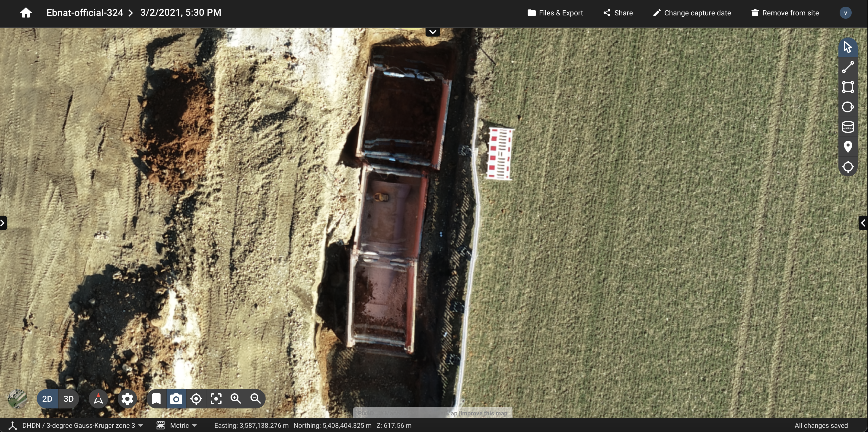Activate the cursor selection tool
Image resolution: width=868 pixels, height=432 pixels.
pos(848,47)
